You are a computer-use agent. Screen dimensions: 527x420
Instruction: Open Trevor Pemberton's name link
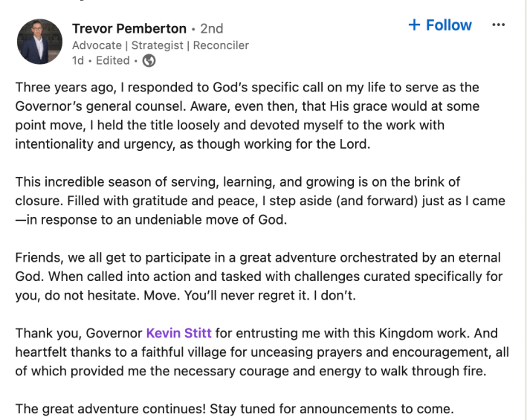pos(129,29)
